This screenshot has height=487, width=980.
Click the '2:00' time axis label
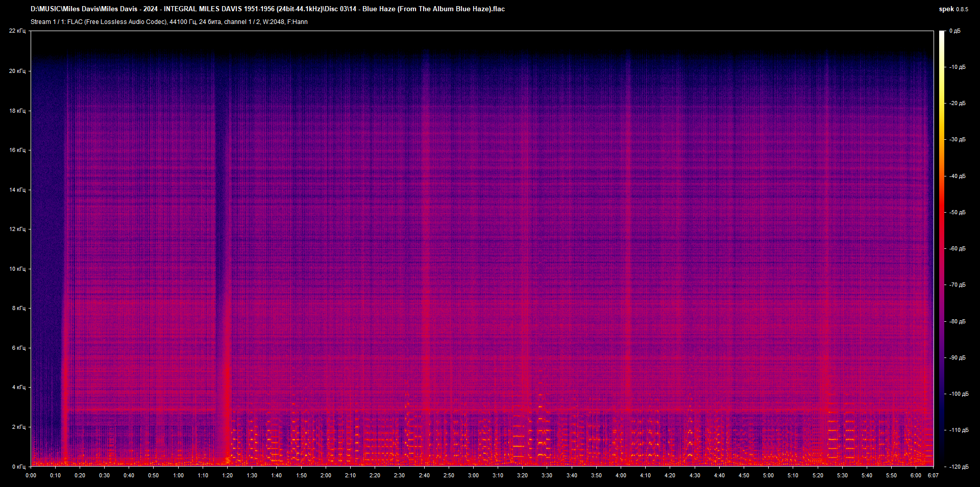point(326,475)
